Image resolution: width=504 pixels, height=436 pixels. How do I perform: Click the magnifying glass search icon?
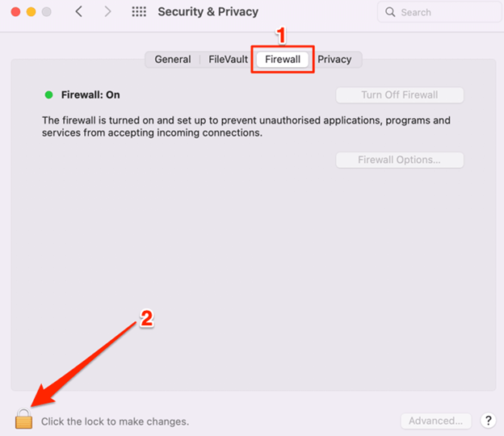point(391,12)
